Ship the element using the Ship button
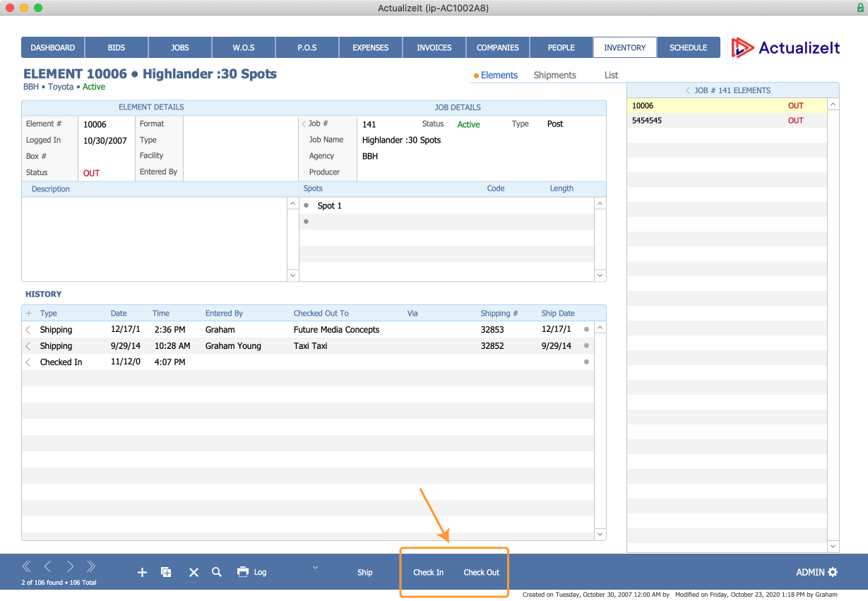868x601 pixels. (x=364, y=572)
